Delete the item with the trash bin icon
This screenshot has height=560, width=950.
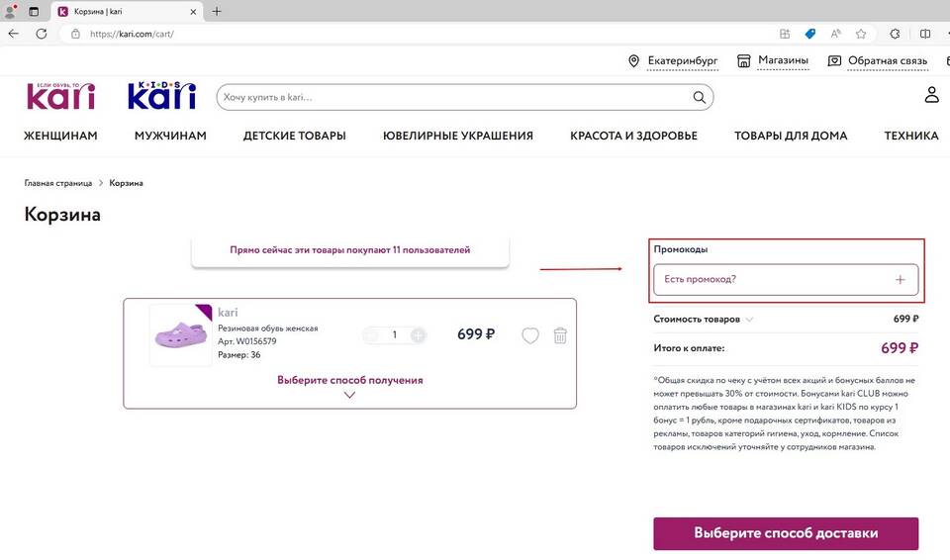point(560,335)
